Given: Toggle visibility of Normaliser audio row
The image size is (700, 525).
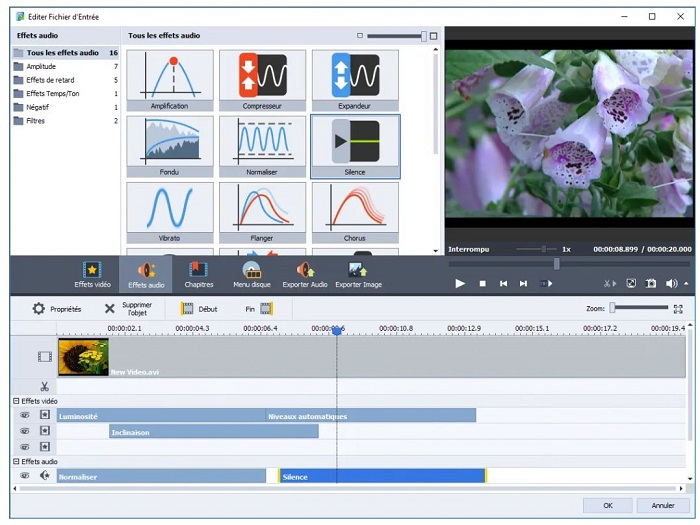Looking at the screenshot, I should 25,476.
